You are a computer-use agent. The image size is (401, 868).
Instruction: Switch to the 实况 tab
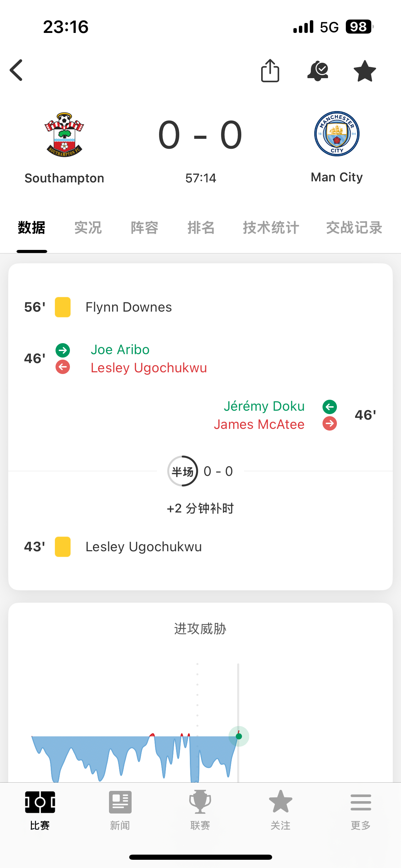(x=88, y=228)
